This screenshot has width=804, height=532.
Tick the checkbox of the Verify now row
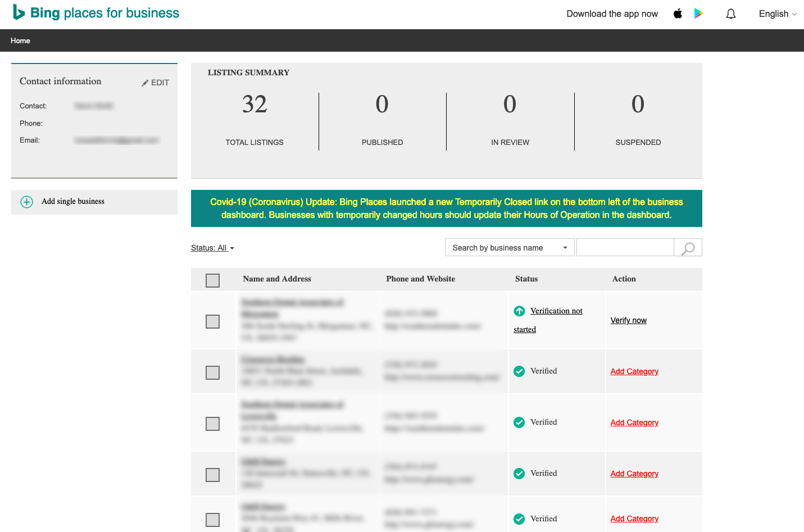[x=212, y=321]
